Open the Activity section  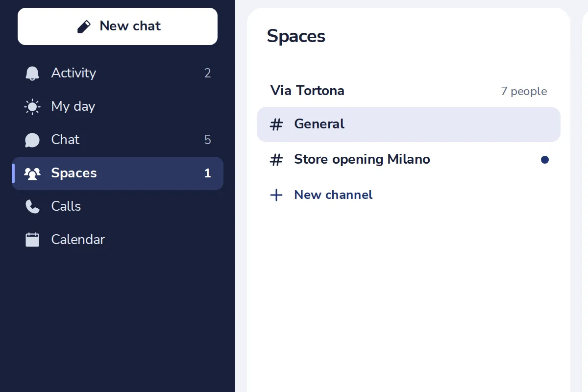118,73
